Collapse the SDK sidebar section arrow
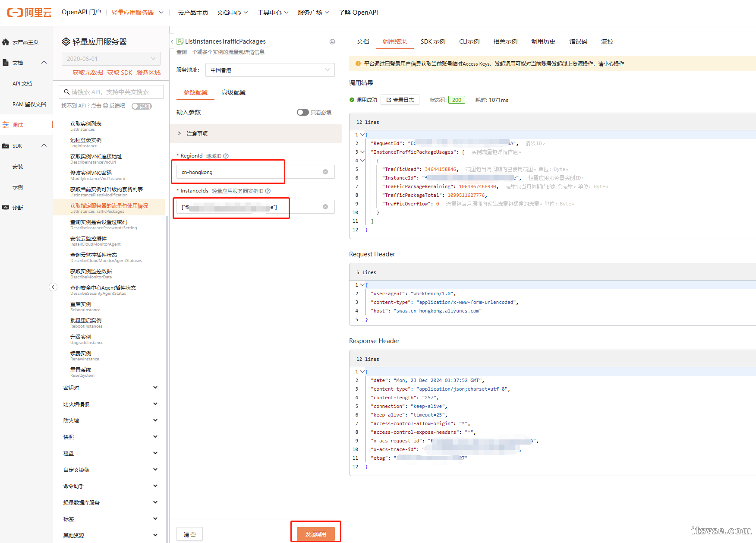756x543 pixels. pyautogui.click(x=44, y=145)
